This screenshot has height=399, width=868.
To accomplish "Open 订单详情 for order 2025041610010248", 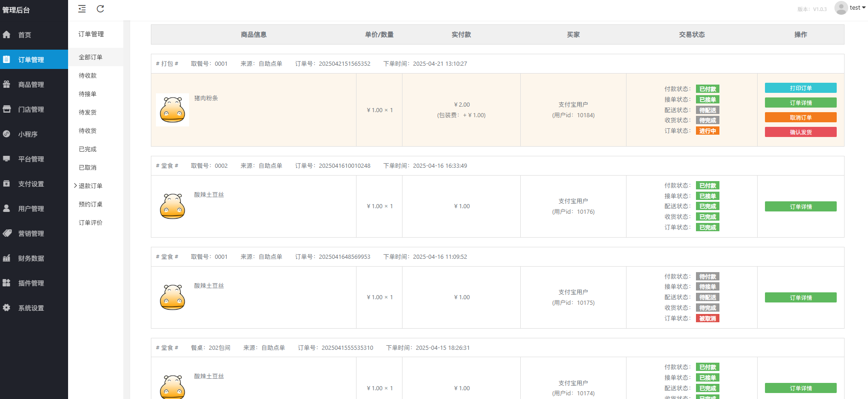I will coord(800,206).
